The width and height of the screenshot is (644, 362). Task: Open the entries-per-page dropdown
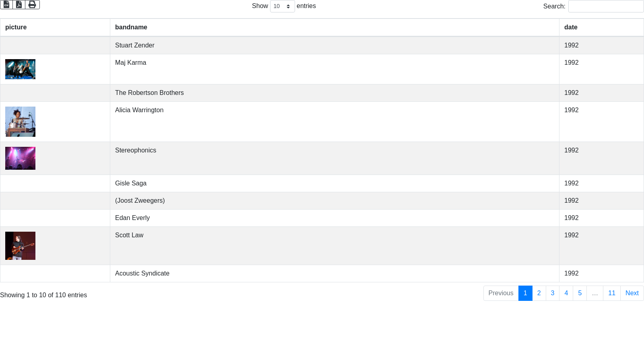(x=282, y=6)
